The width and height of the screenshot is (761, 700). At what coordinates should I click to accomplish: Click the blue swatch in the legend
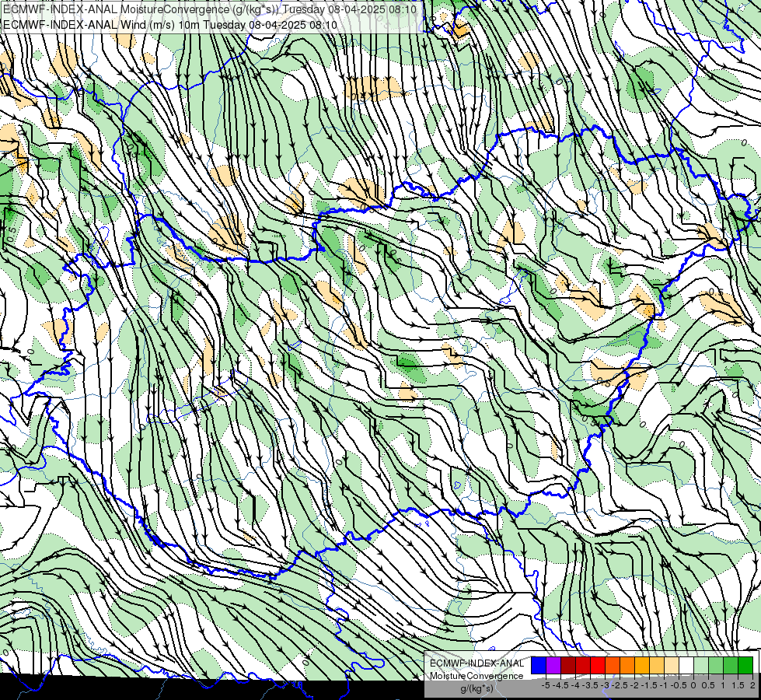pyautogui.click(x=539, y=666)
